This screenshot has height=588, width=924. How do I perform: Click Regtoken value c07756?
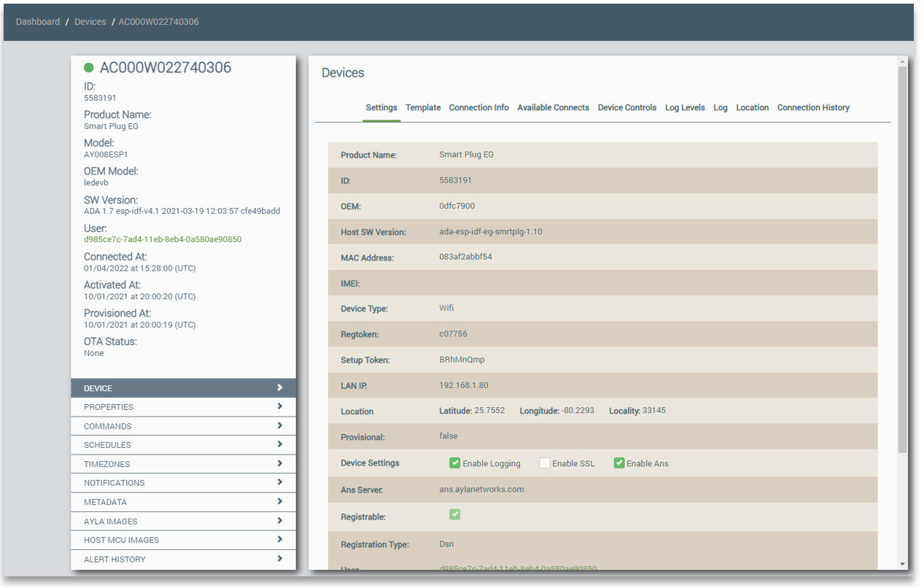coord(453,334)
